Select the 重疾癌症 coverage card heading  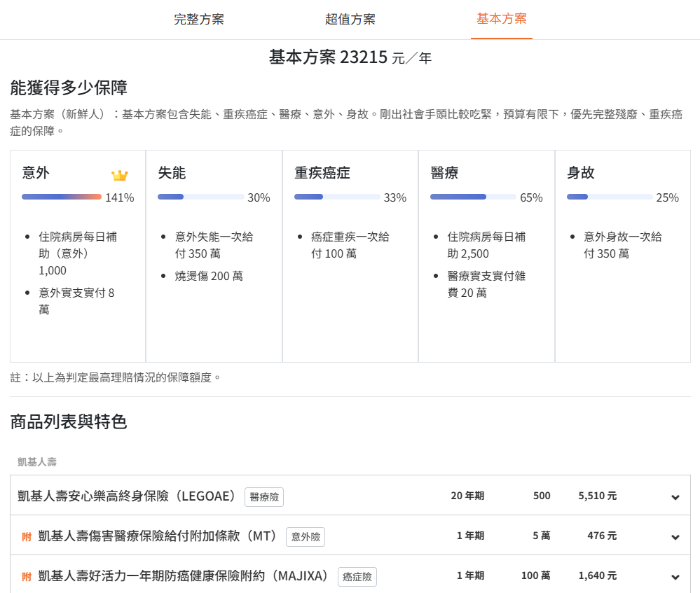322,173
